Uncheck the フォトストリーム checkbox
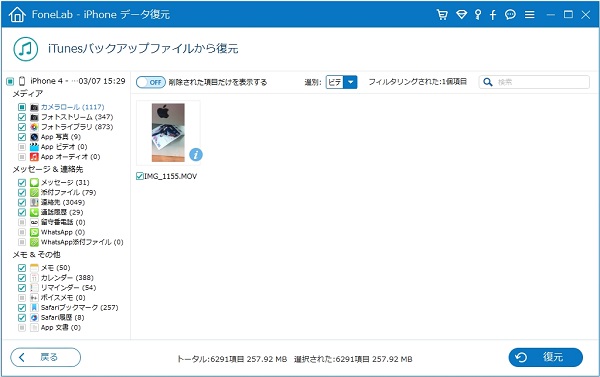The image size is (600, 377). coord(22,117)
